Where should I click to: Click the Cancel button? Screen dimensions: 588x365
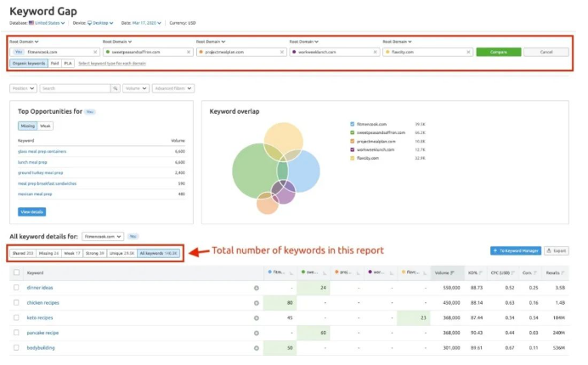coord(546,52)
